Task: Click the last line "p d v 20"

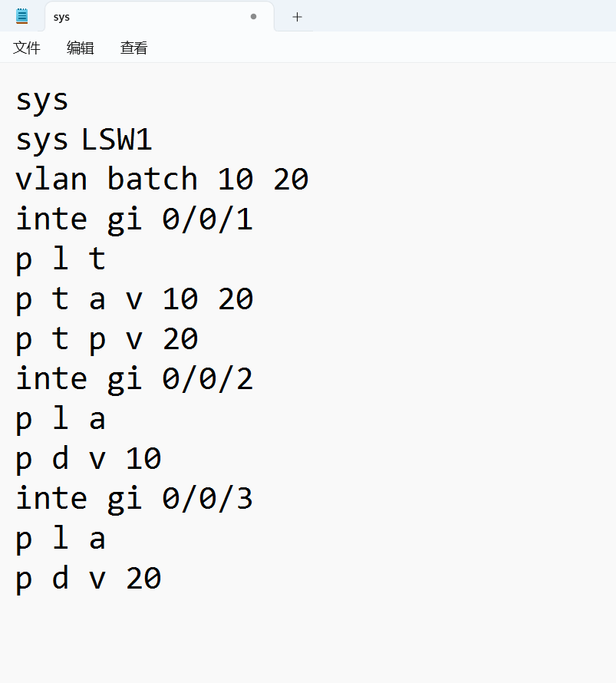Action: click(x=88, y=579)
